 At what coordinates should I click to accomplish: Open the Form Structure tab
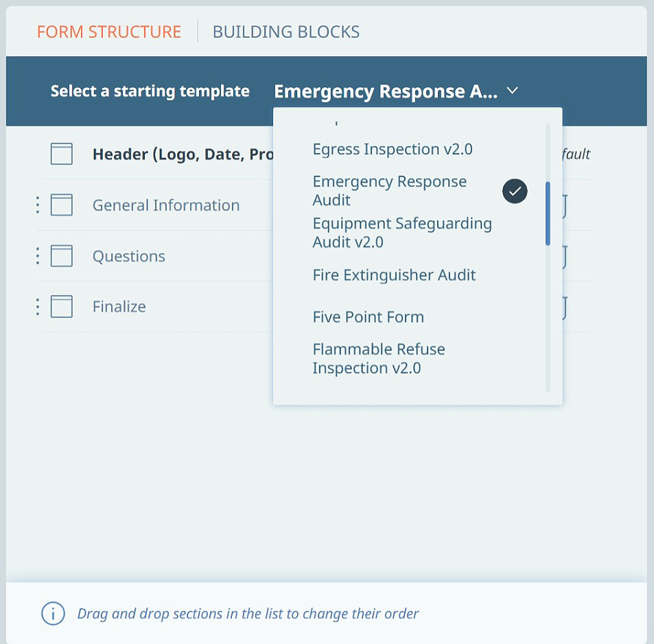[109, 32]
